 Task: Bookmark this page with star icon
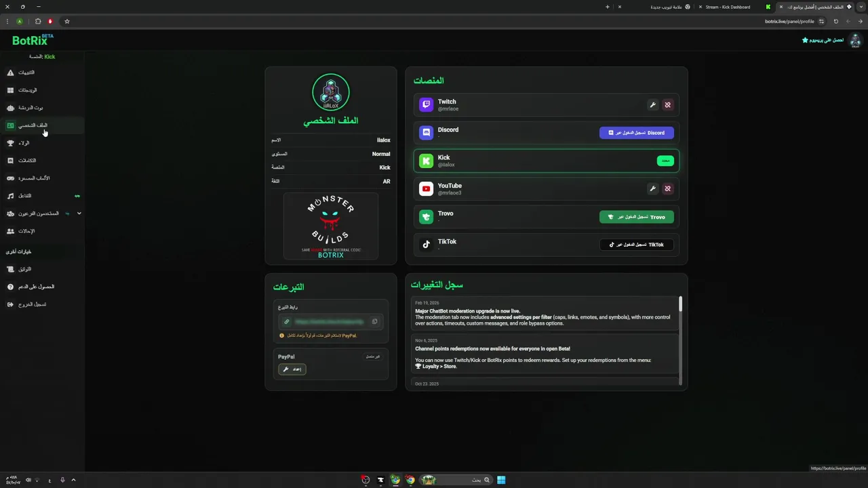click(x=66, y=21)
